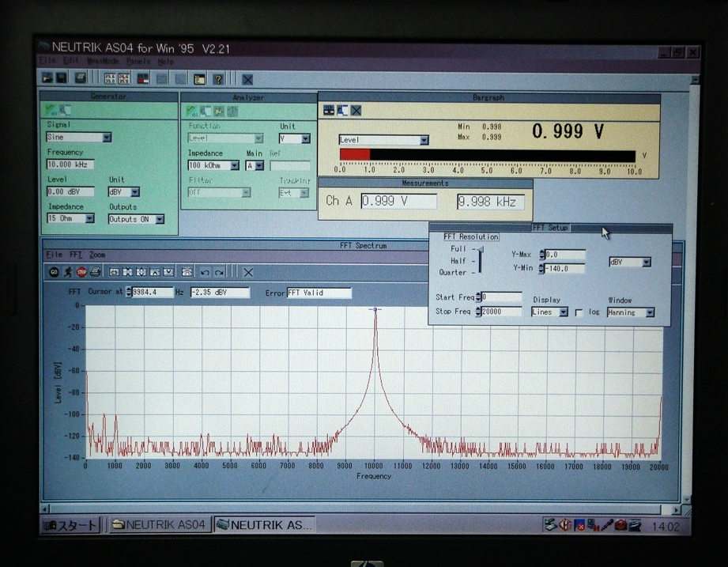Switch to the NEUTRIK AS04 folder taskbar button
728x567 pixels.
click(159, 525)
